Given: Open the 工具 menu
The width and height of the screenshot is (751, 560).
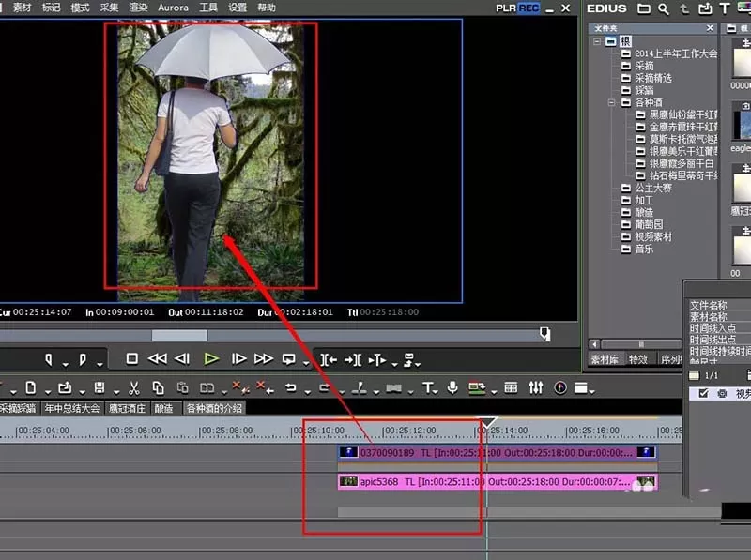Looking at the screenshot, I should tap(208, 8).
